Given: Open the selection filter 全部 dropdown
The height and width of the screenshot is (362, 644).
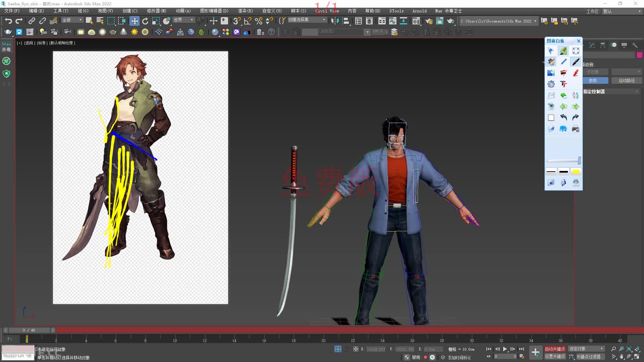Looking at the screenshot, I should [72, 20].
